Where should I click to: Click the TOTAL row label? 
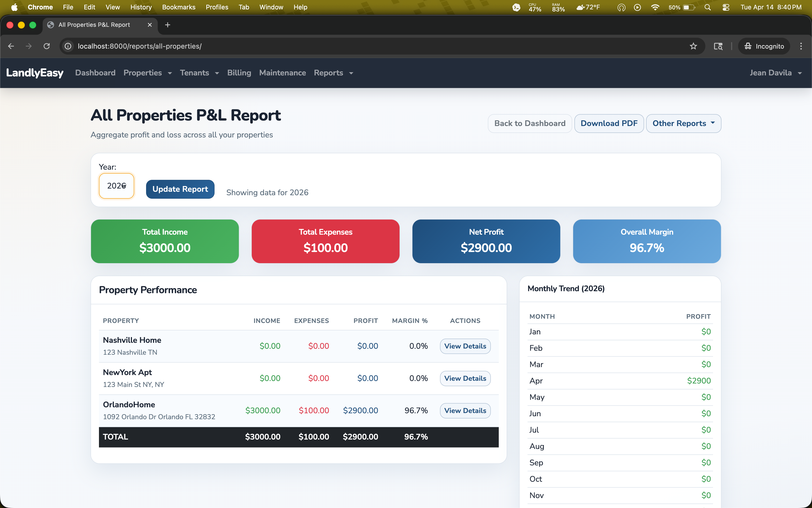[115, 437]
